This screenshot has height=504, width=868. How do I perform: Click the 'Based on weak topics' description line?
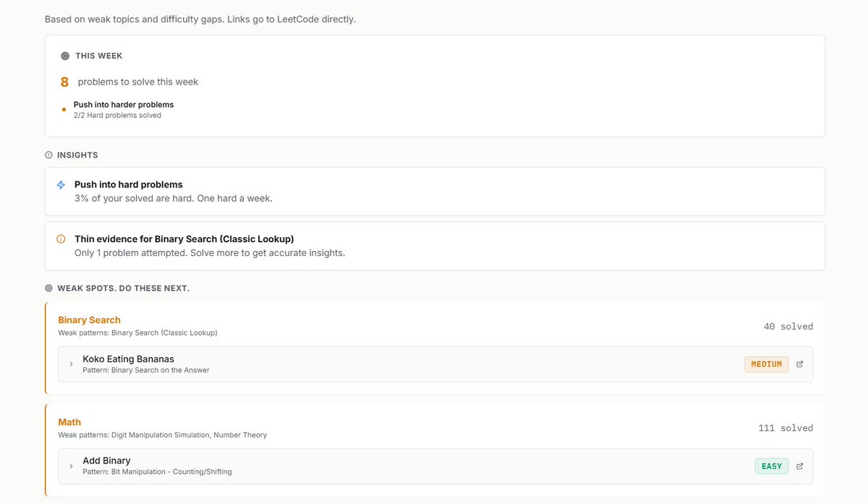point(200,19)
